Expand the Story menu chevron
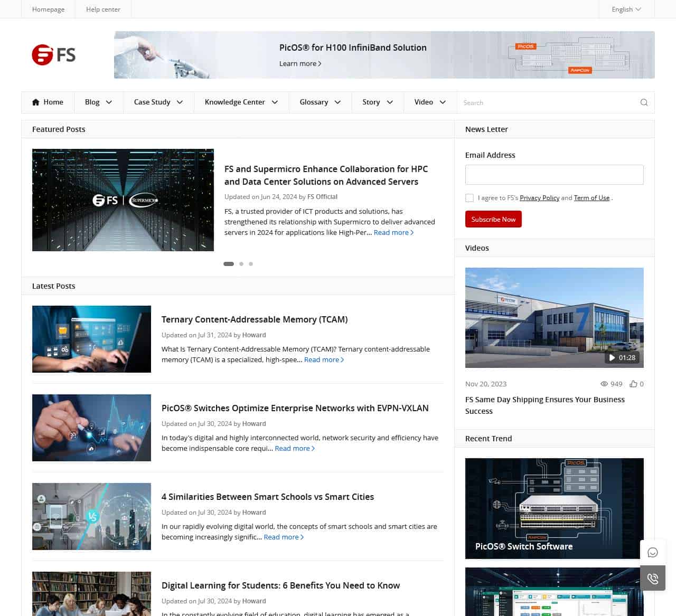The image size is (676, 616). point(390,102)
